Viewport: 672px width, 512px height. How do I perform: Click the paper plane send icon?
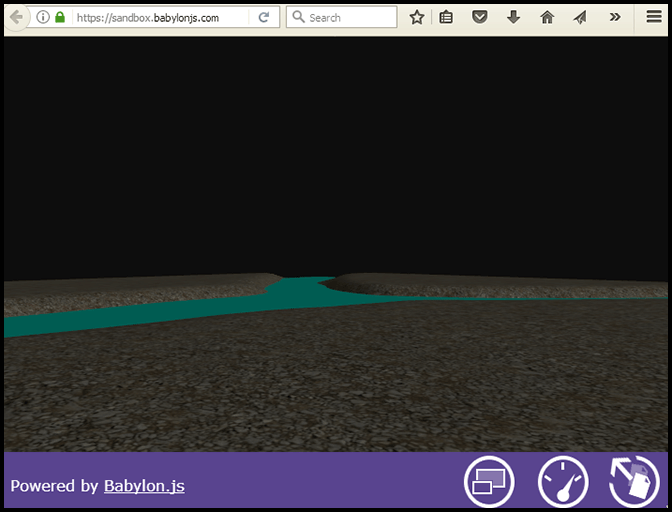click(x=580, y=18)
